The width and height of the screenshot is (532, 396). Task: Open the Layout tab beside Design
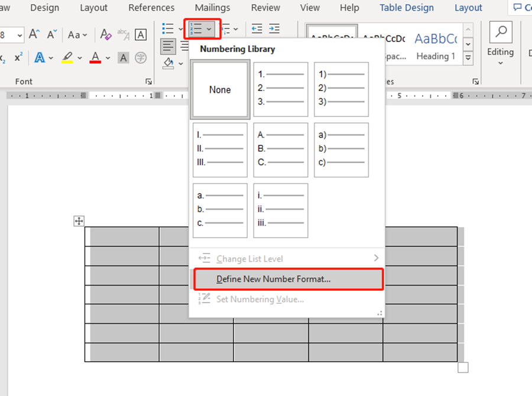coord(93,8)
